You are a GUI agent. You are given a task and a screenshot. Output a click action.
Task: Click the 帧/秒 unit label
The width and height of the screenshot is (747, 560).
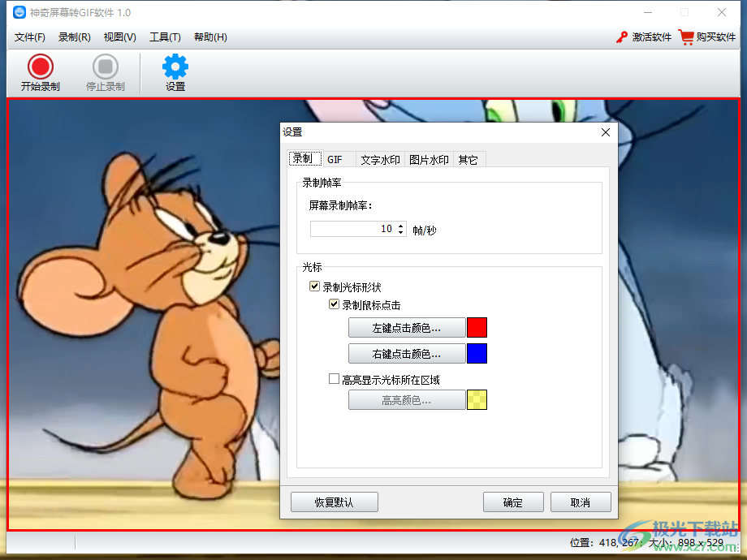click(x=425, y=230)
